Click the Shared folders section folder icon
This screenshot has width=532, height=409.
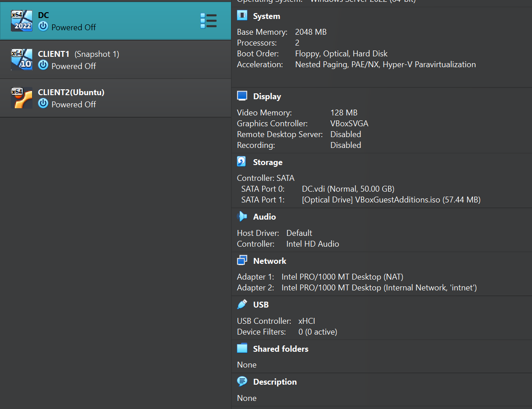[x=242, y=348]
